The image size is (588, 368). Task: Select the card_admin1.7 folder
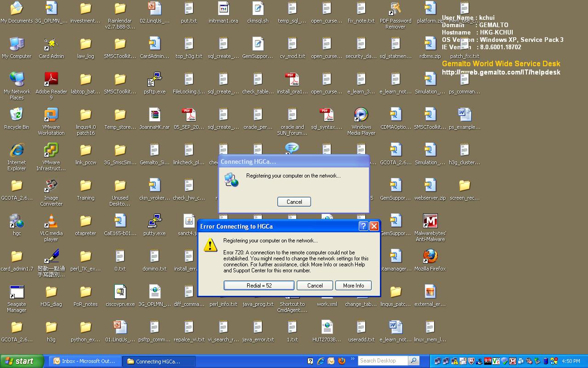17,260
